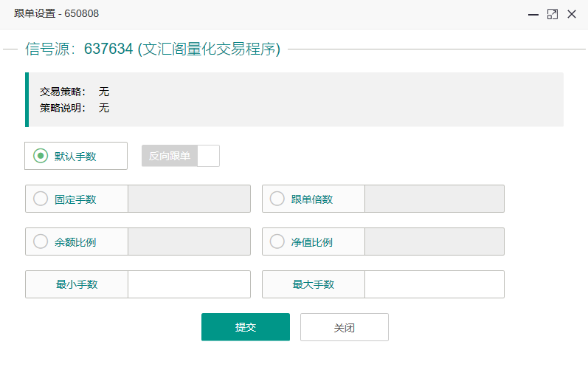
Task: Select the 默认手数 radio option
Action: (x=41, y=156)
